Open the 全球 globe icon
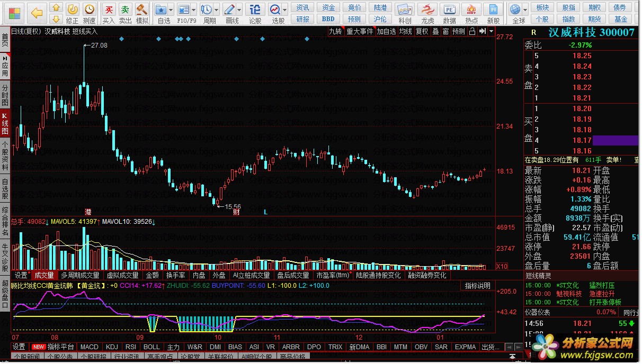Image resolution: width=642 pixels, height=364 pixels. (x=515, y=9)
